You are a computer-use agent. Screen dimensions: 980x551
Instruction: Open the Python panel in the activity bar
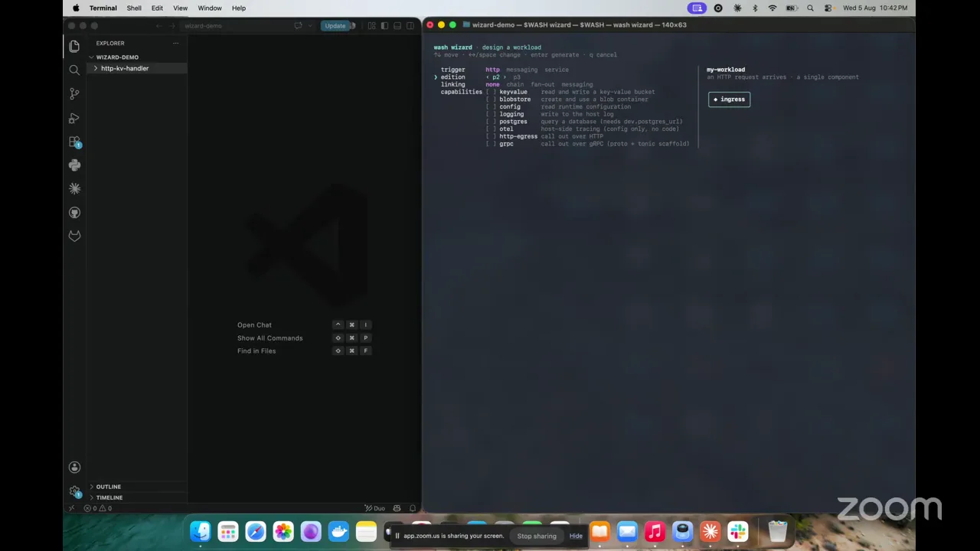(x=74, y=165)
